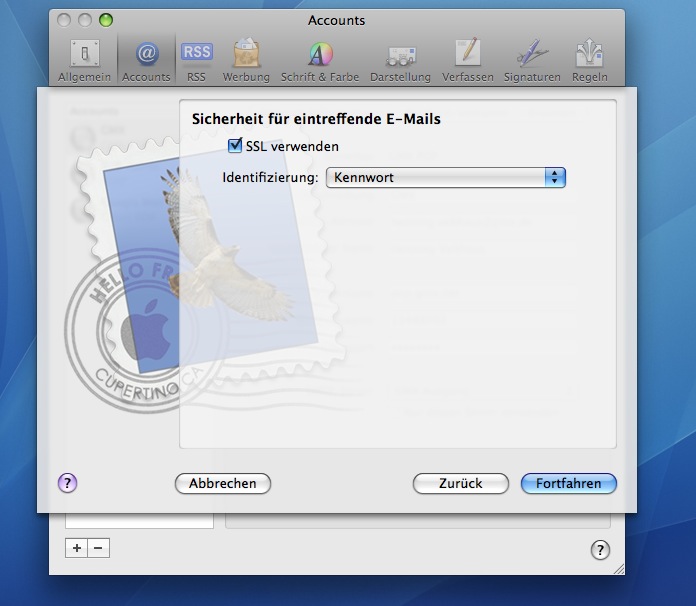Remove an account with the minus button
The image size is (696, 606).
click(x=99, y=548)
